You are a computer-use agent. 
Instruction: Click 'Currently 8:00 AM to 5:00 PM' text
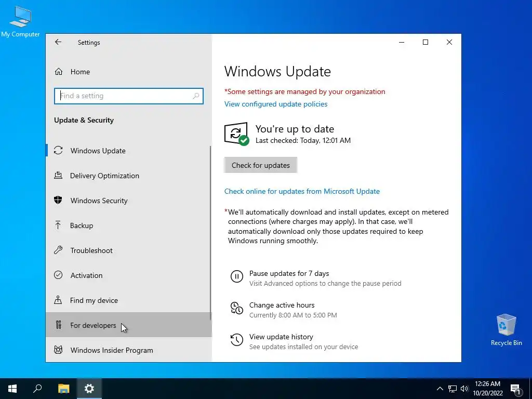[293, 315]
